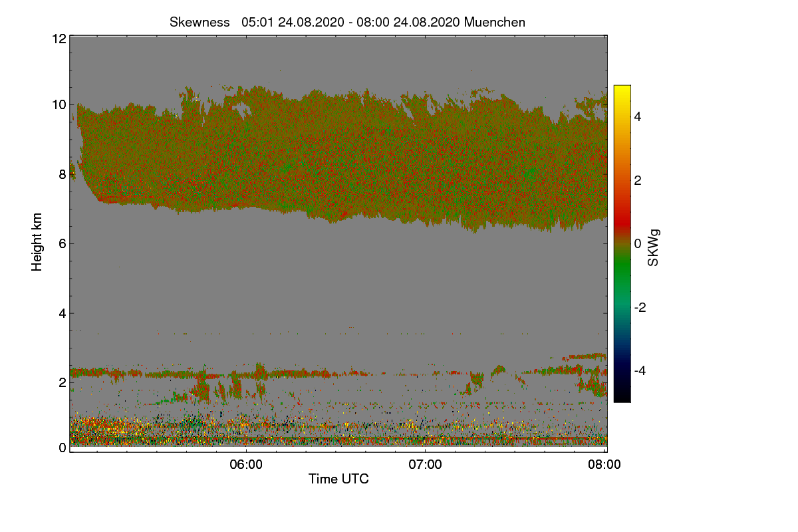
Task: Select the 'Time UTC' axis title
Action: [338, 479]
